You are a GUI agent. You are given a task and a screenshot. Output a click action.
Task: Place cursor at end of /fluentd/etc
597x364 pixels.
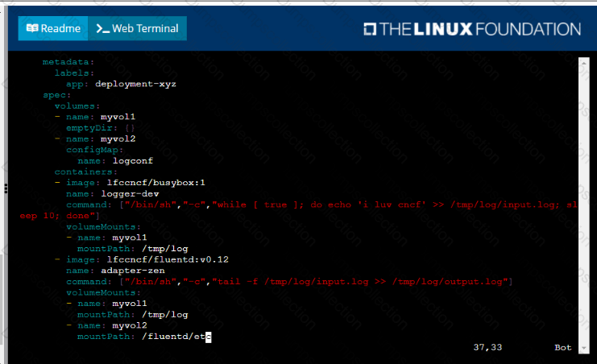coord(208,337)
